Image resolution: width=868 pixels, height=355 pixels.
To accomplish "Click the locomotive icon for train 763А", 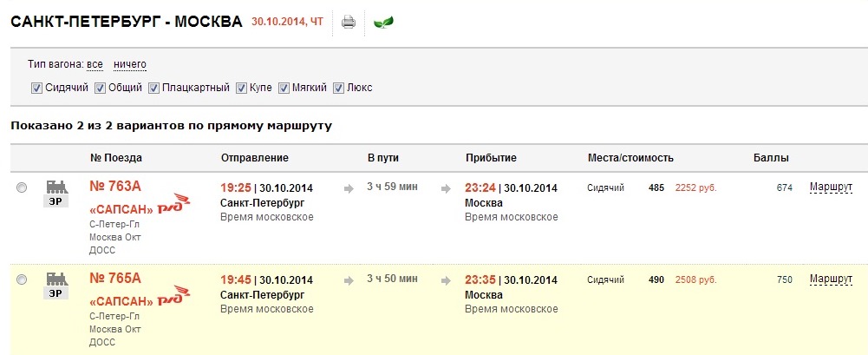I will tap(56, 186).
